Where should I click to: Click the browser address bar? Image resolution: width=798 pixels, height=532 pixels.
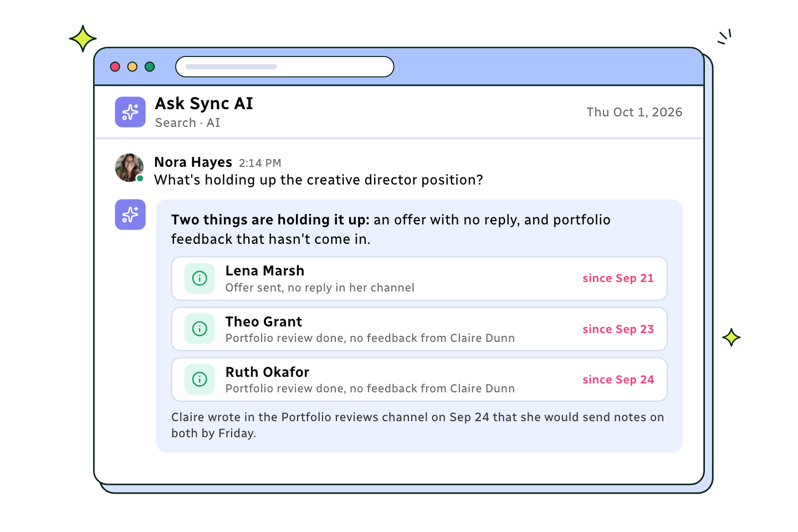point(285,66)
